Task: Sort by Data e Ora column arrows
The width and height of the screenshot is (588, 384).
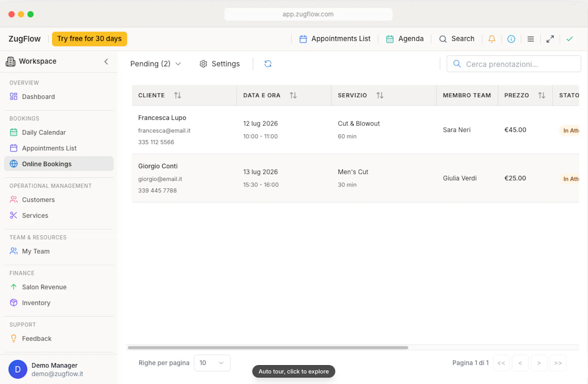Action: 293,95
